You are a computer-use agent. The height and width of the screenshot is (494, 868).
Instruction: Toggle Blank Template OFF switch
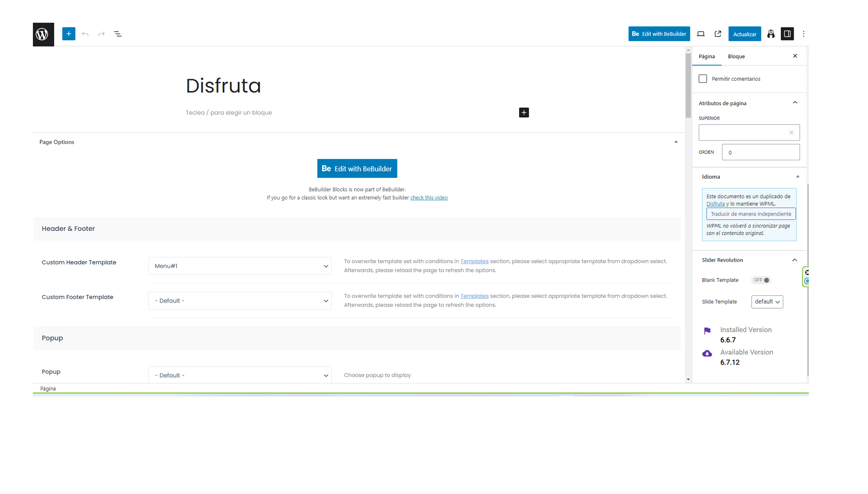(761, 280)
